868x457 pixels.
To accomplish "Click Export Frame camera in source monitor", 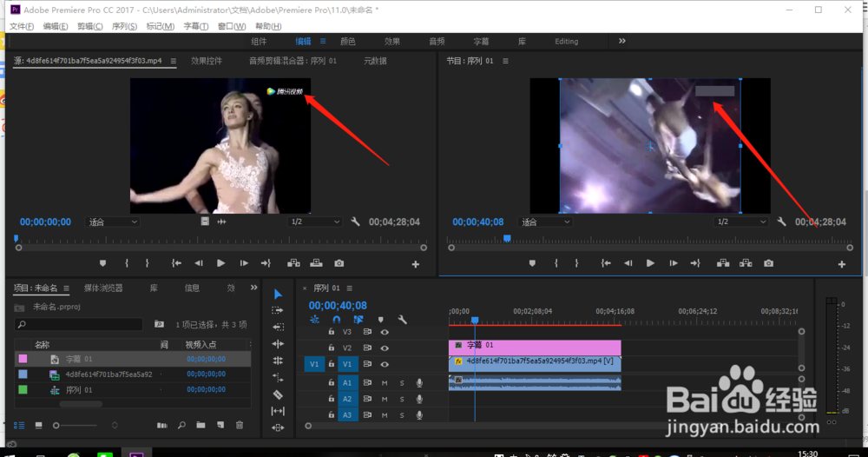I will coord(339,263).
